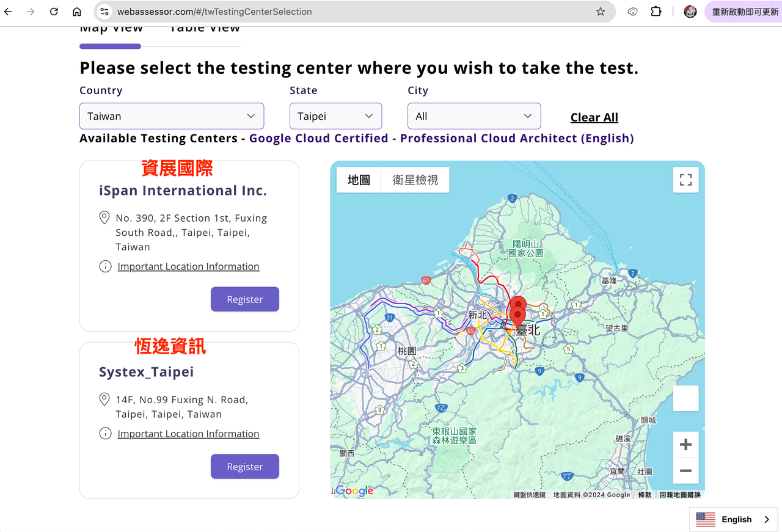
Task: Reload the current browser page
Action: [54, 12]
